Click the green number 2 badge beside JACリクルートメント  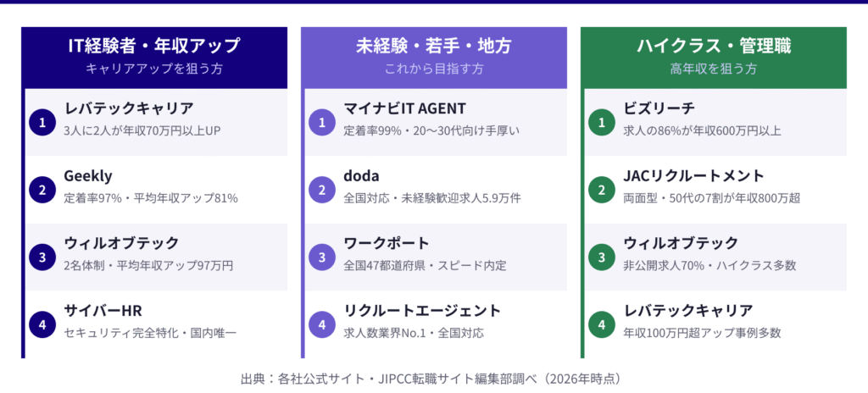(x=602, y=190)
